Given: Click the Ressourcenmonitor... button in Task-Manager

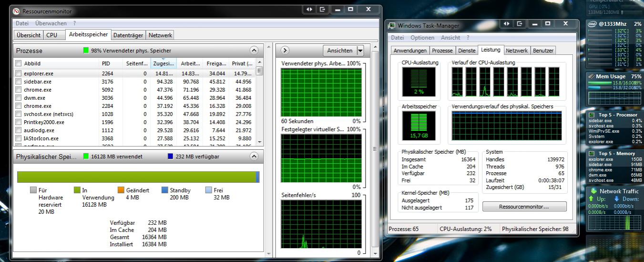Looking at the screenshot, I should click(x=524, y=207).
